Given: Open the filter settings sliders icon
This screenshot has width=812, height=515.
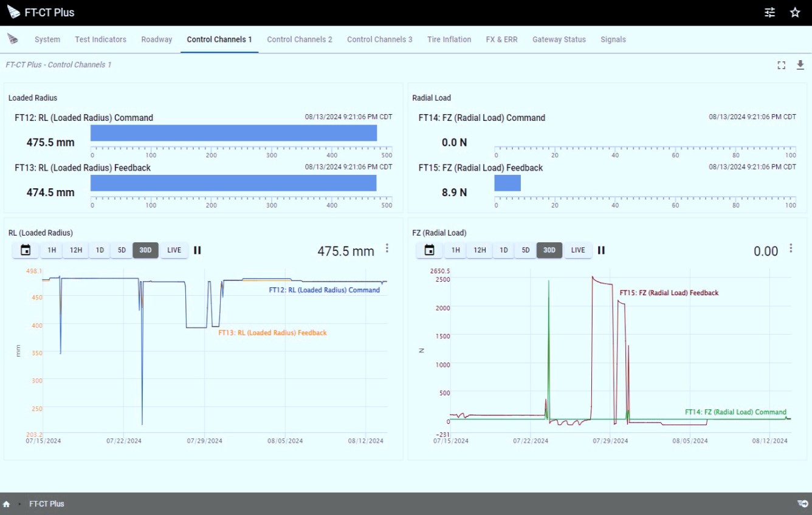Looking at the screenshot, I should 769,13.
